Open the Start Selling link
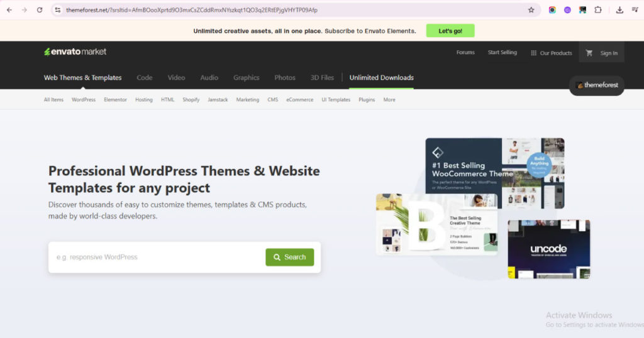Image resolution: width=644 pixels, height=338 pixels. [502, 53]
